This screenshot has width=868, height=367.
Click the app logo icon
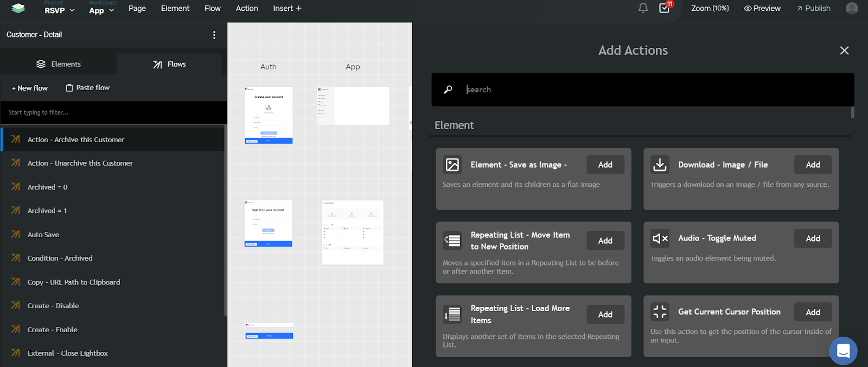[18, 8]
